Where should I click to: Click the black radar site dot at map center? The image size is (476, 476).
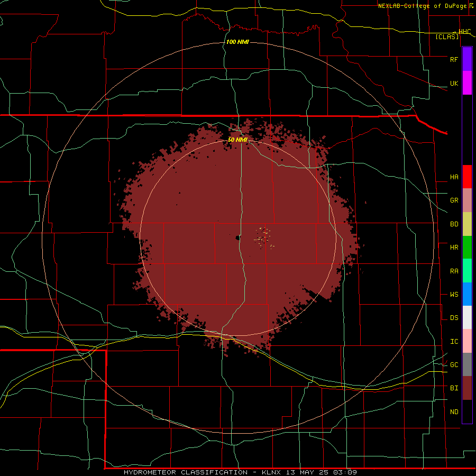237,238
